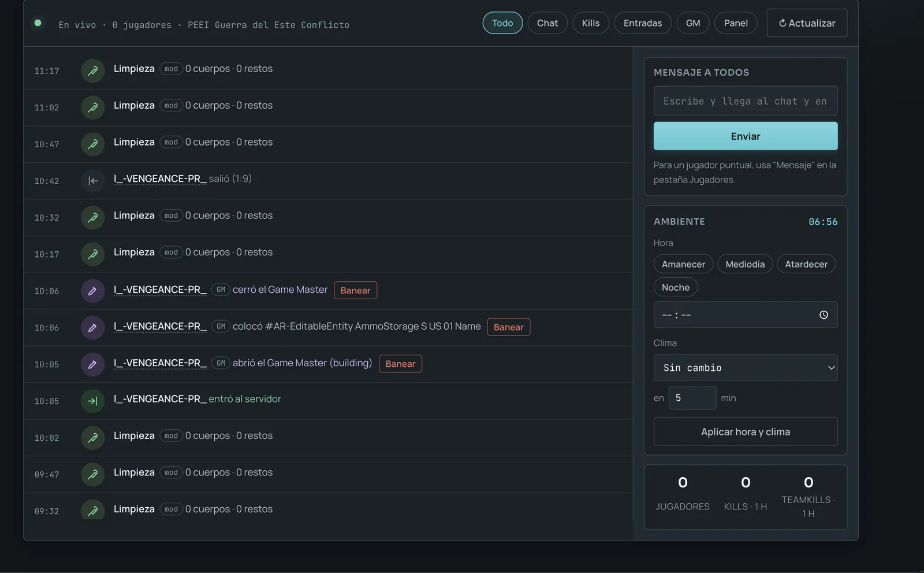The height and width of the screenshot is (573, 924).
Task: Click I_-VENGEANCE-PR_ name in the salió row
Action: click(x=160, y=178)
